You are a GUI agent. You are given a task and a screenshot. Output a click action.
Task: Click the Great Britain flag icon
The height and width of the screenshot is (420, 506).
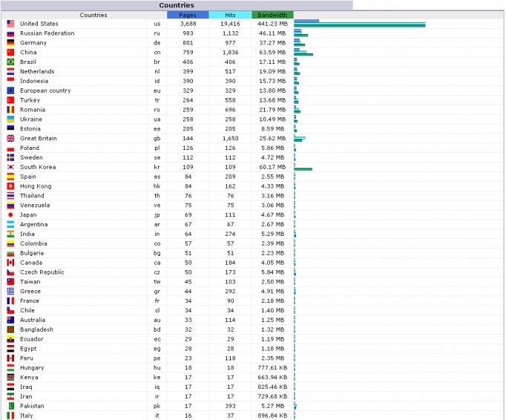point(10,138)
